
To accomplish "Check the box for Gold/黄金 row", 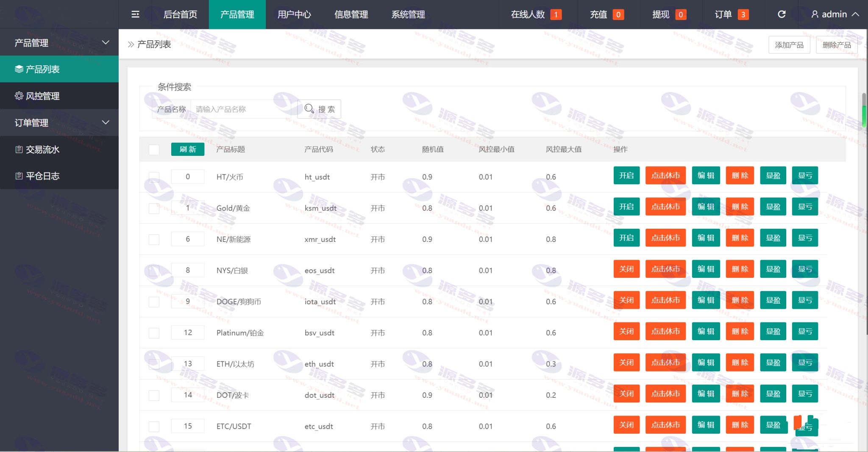I will 154,208.
